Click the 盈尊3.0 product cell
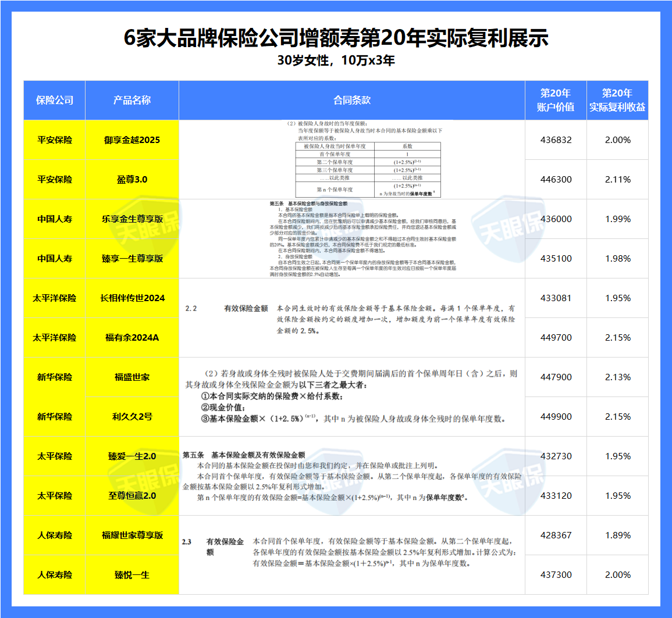Screen dimensions: 672x618 pyautogui.click(x=131, y=179)
